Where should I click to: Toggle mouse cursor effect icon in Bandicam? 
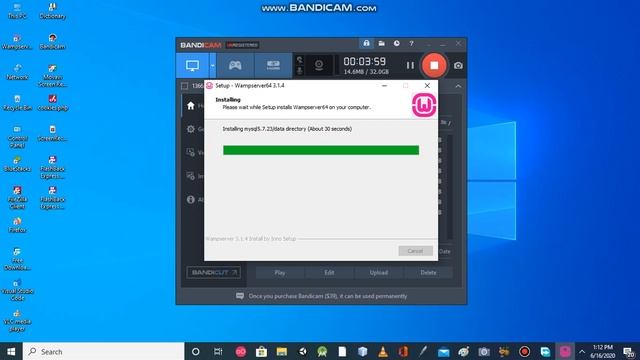pos(300,60)
